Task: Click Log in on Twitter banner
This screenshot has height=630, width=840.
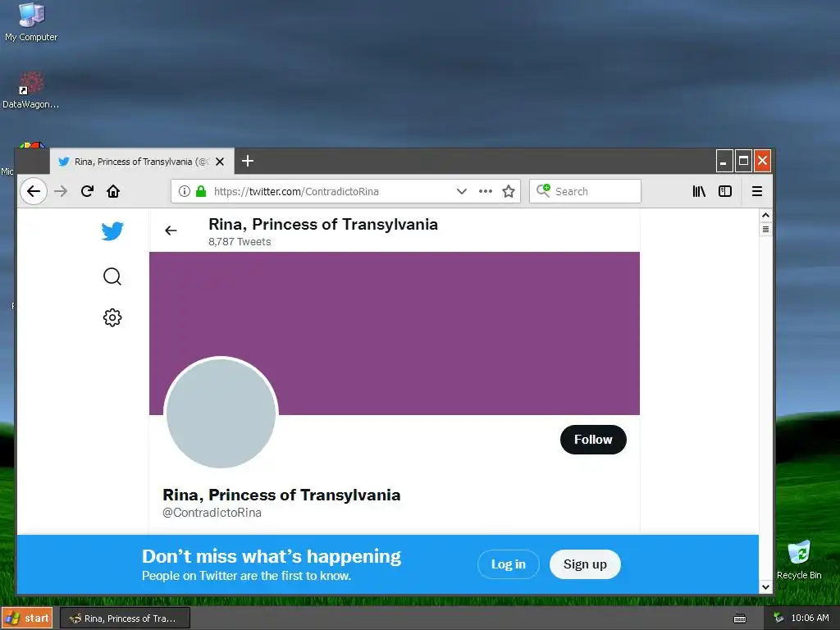Action: [508, 564]
